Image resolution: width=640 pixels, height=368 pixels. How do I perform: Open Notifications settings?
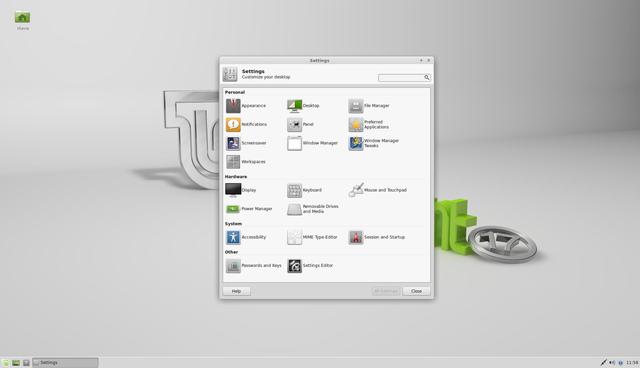click(246, 124)
